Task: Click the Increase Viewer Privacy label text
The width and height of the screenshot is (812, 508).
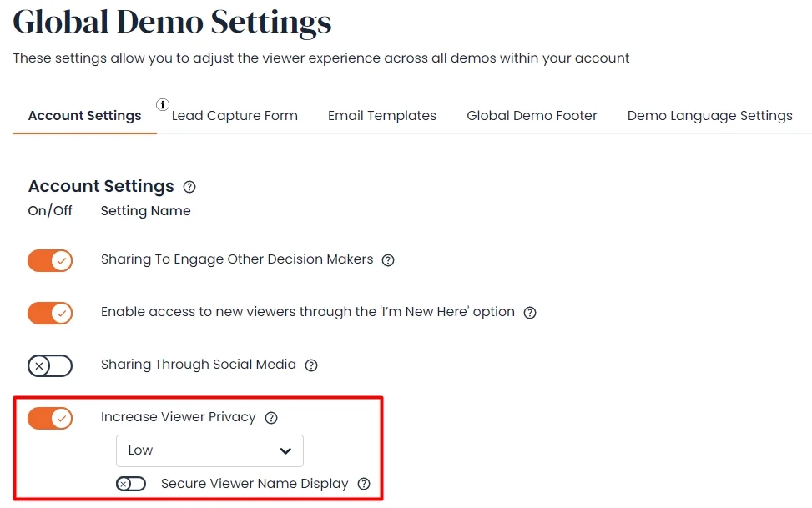Action: click(x=178, y=417)
